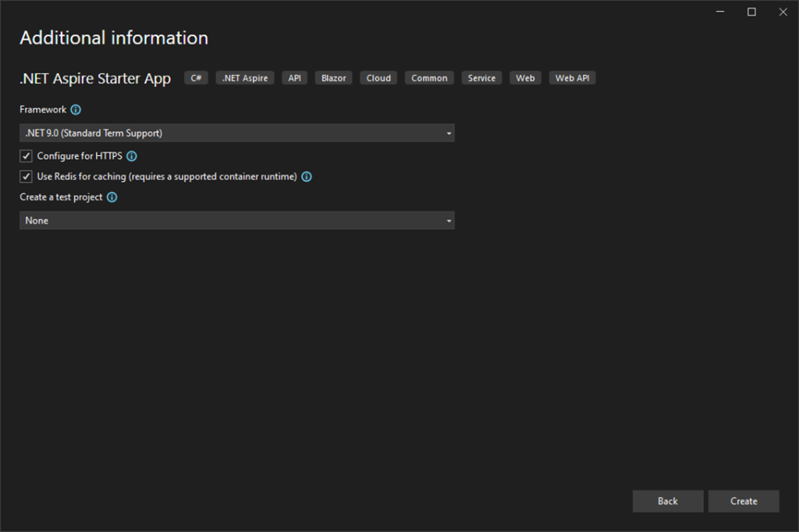
Task: Click the info icon next to Framework
Action: click(x=76, y=110)
